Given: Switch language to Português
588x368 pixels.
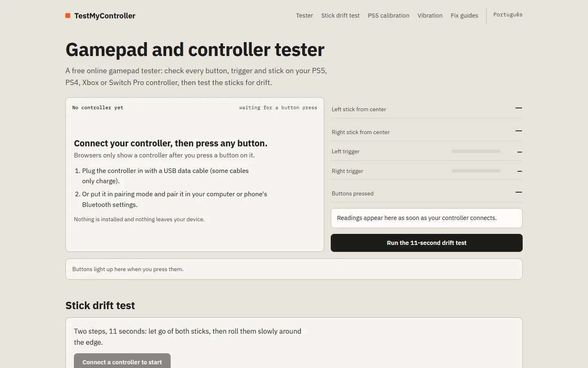Looking at the screenshot, I should pyautogui.click(x=508, y=15).
